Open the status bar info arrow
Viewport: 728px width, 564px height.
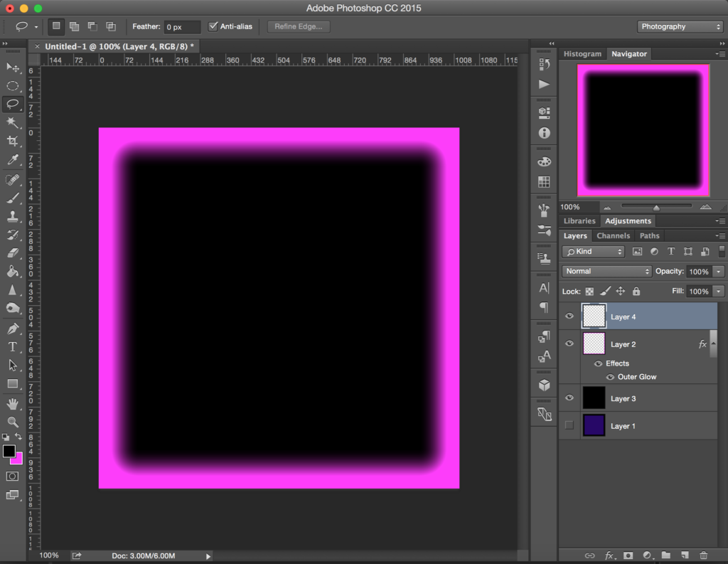[208, 556]
